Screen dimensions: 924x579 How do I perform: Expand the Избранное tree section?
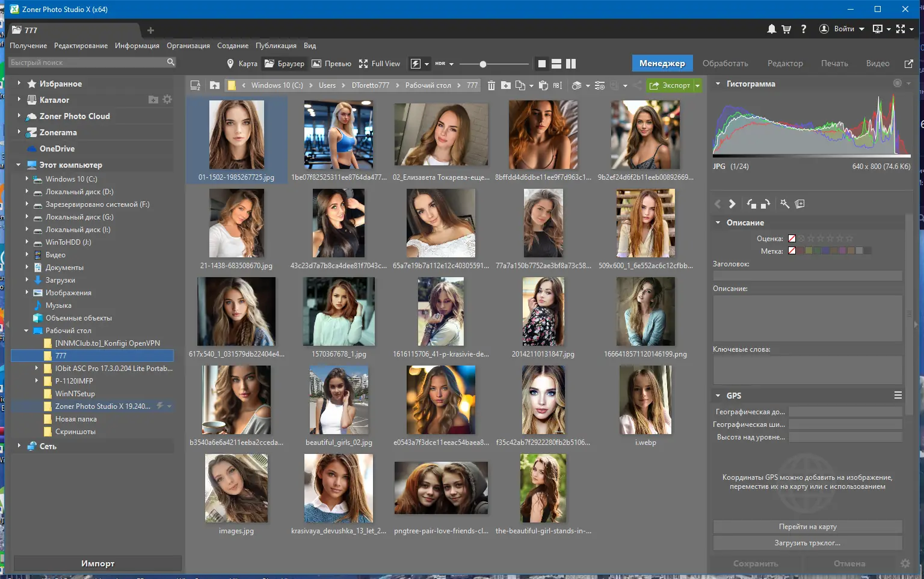click(19, 84)
